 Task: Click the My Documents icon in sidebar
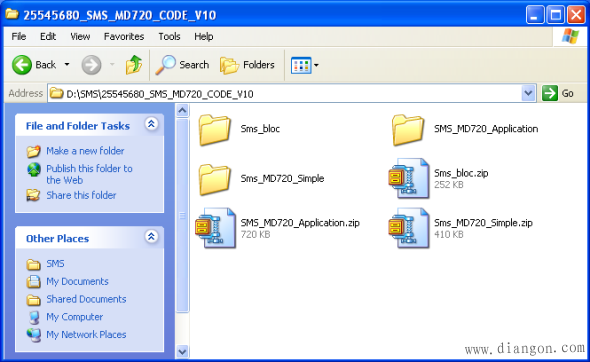click(x=33, y=281)
